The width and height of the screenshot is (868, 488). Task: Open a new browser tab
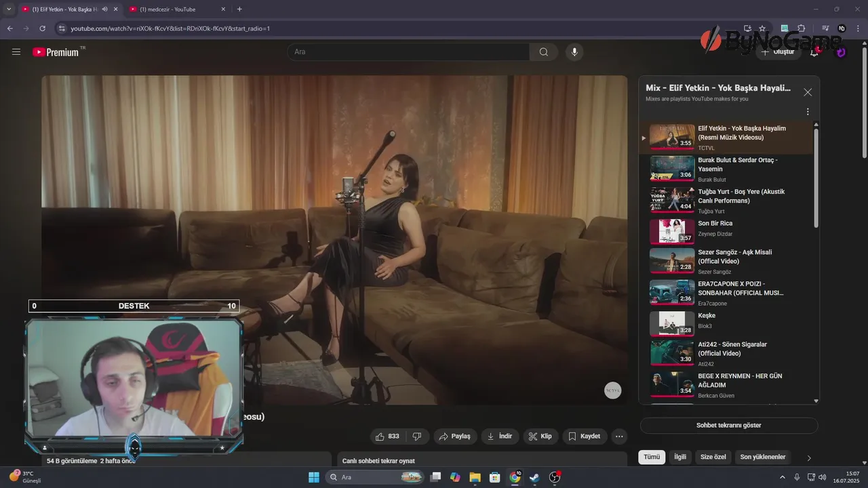[x=239, y=9]
